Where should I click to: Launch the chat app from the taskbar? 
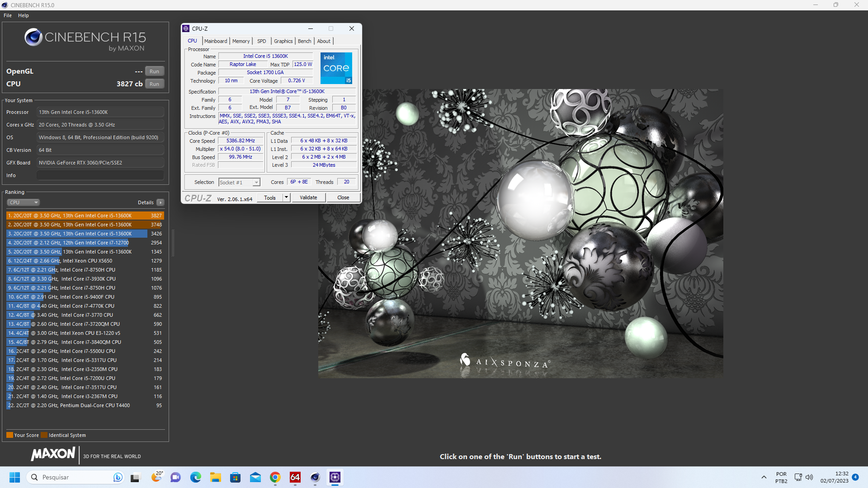(175, 477)
